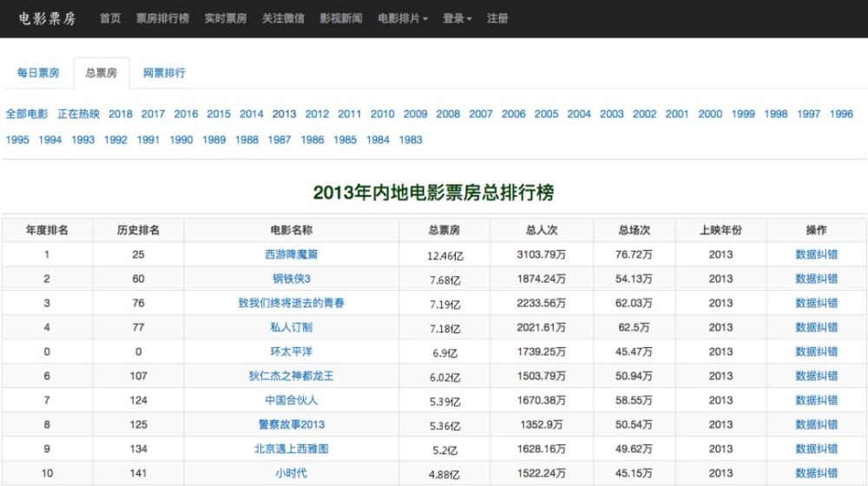Click 数据纠错 for 钢铁侠3 row
Viewport: 868px width, 486px height.
817,279
